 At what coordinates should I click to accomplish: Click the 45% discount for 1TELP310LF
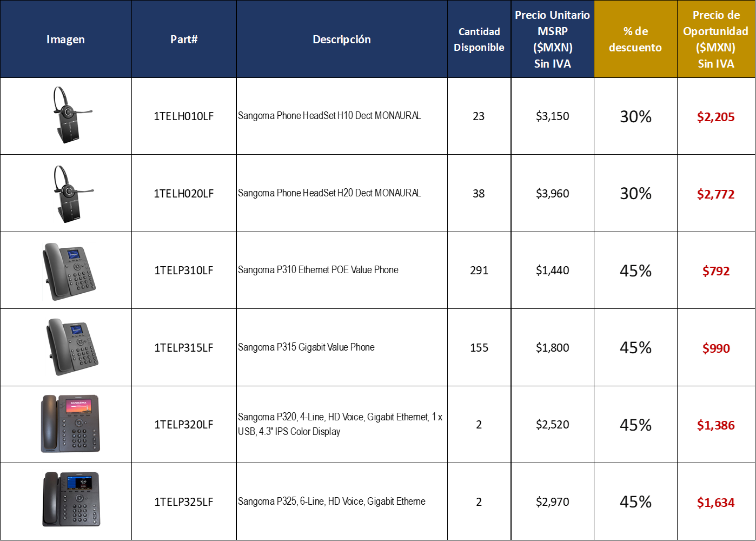coord(635,271)
